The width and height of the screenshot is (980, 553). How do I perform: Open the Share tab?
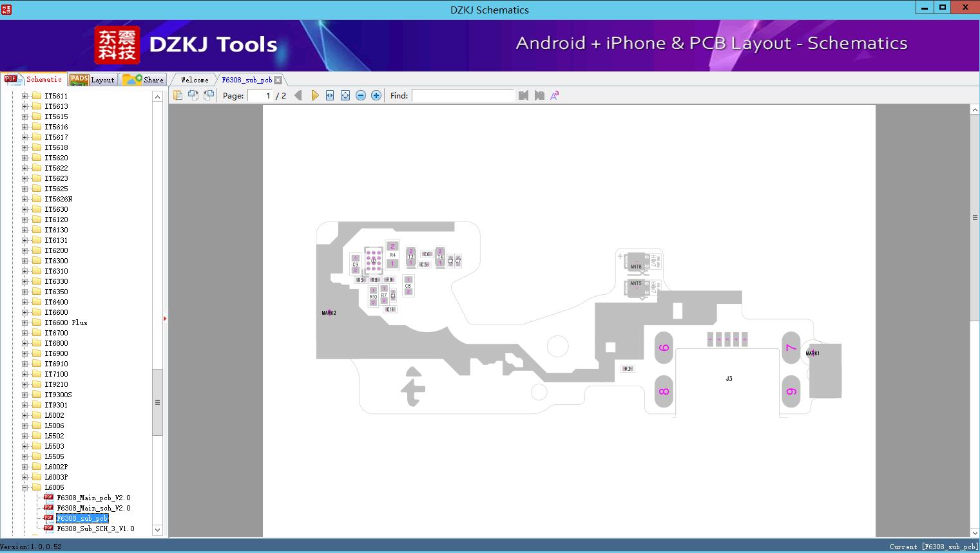pyautogui.click(x=143, y=80)
